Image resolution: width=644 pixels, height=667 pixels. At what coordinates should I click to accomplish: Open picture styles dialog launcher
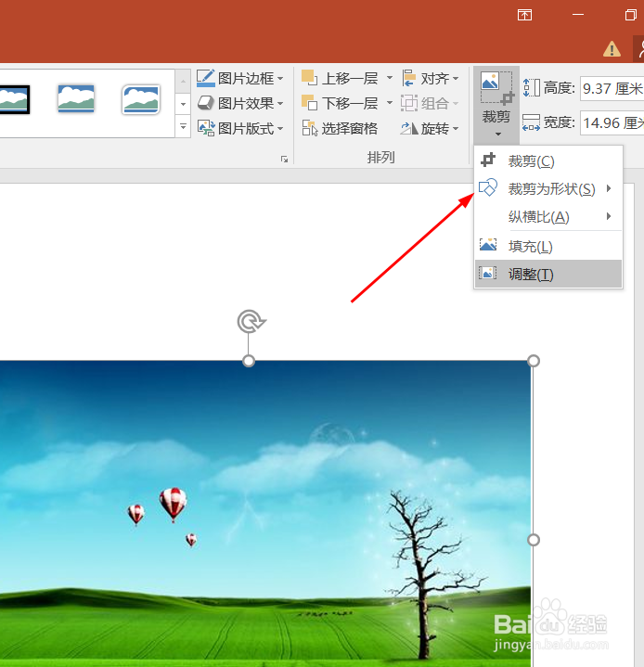[x=284, y=159]
